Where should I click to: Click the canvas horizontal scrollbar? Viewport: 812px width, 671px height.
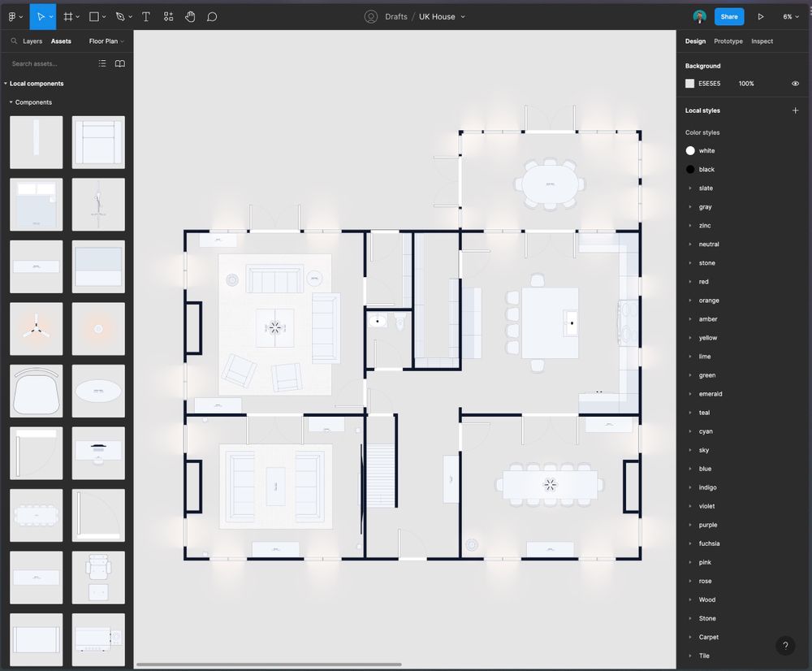tap(269, 665)
